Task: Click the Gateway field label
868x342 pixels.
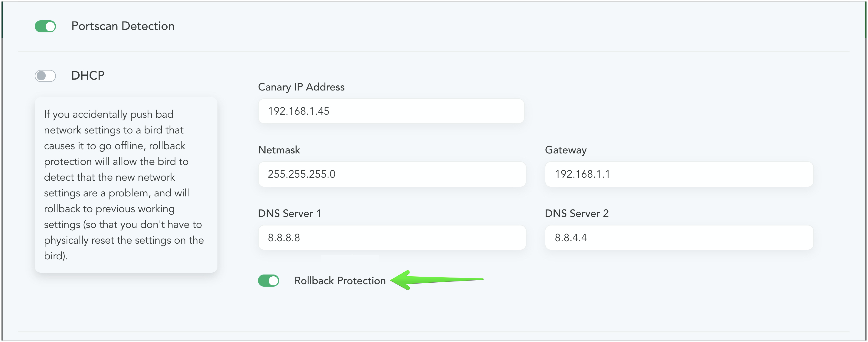Action: click(566, 150)
